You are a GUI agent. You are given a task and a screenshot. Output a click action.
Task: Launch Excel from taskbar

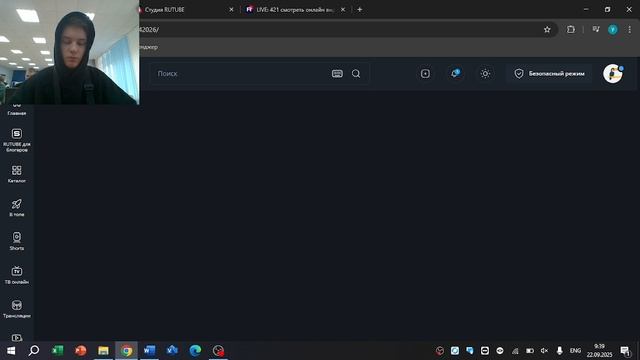[58, 351]
